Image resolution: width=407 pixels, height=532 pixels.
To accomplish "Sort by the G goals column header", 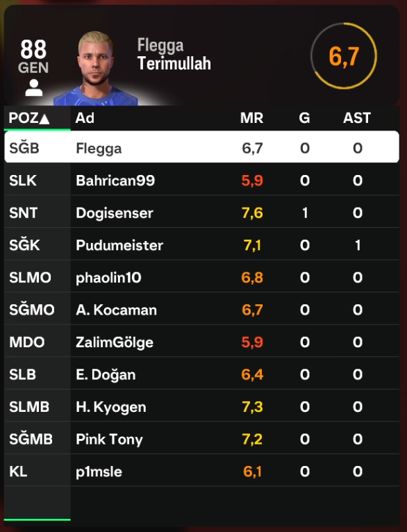I will [x=304, y=118].
